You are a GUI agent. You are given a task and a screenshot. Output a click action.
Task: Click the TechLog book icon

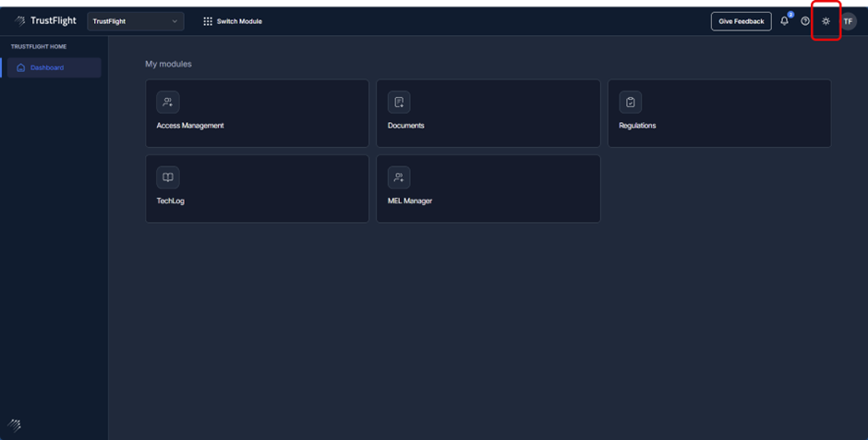point(167,177)
